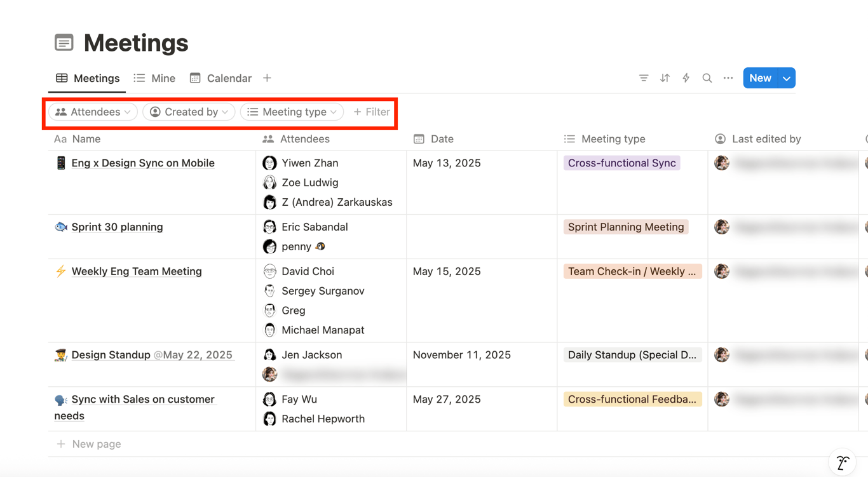Viewport: 868px width, 477px height.
Task: Open the three-dot view options menu
Action: coord(728,78)
